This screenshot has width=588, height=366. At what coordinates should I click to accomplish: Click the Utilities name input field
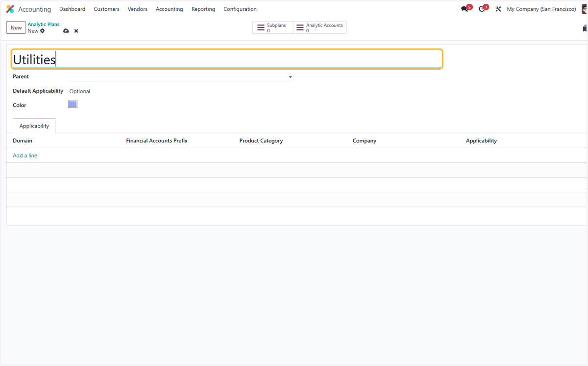pos(227,59)
